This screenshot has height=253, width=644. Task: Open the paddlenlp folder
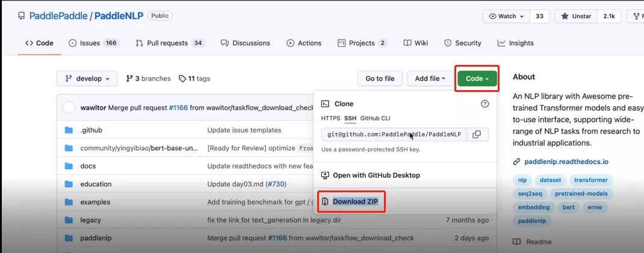96,238
